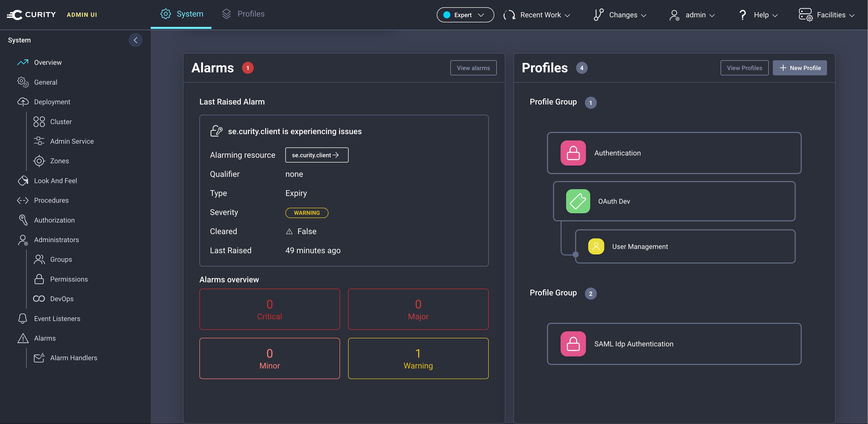Screen dimensions: 868x424
Task: Click the Administrators user-gear icon
Action: (x=23, y=240)
